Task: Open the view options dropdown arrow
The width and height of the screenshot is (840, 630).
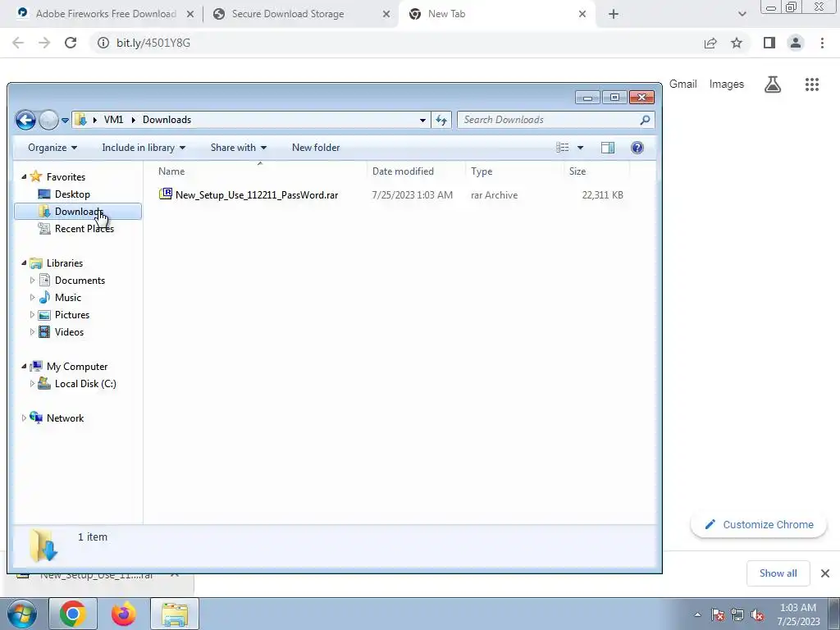Action: coord(580,148)
